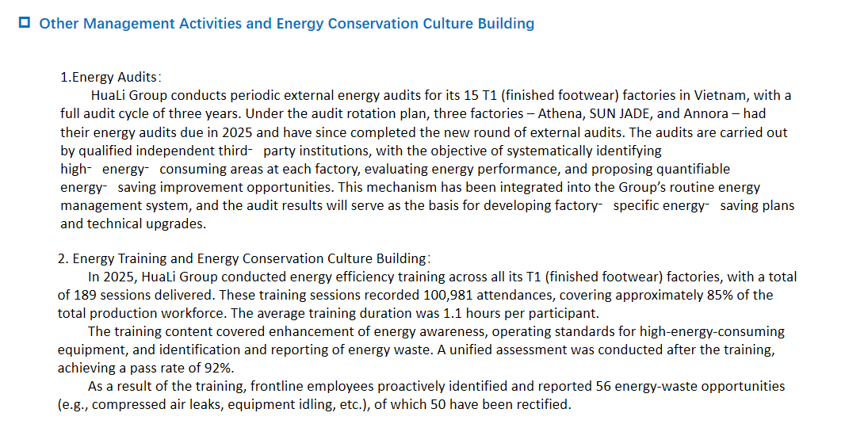Click the '2. Energy Training' subheading line
This screenshot has height=428, width=868.
click(243, 258)
